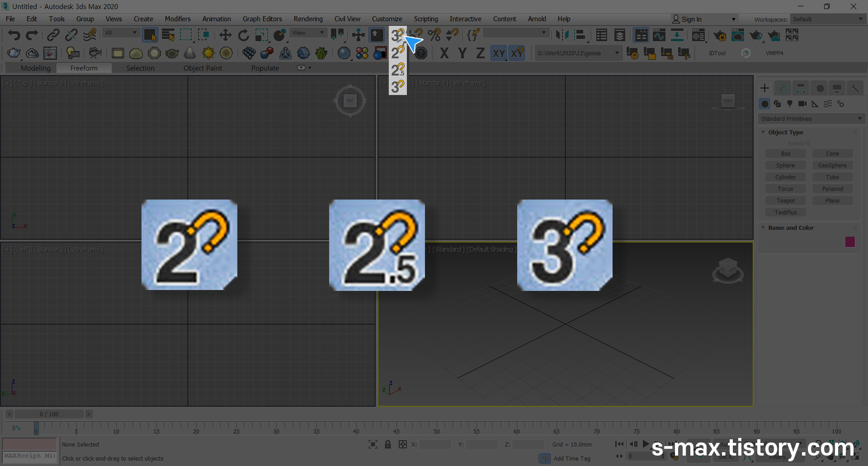Click the Unlink Selection icon
This screenshot has height=466, width=868.
(x=71, y=35)
